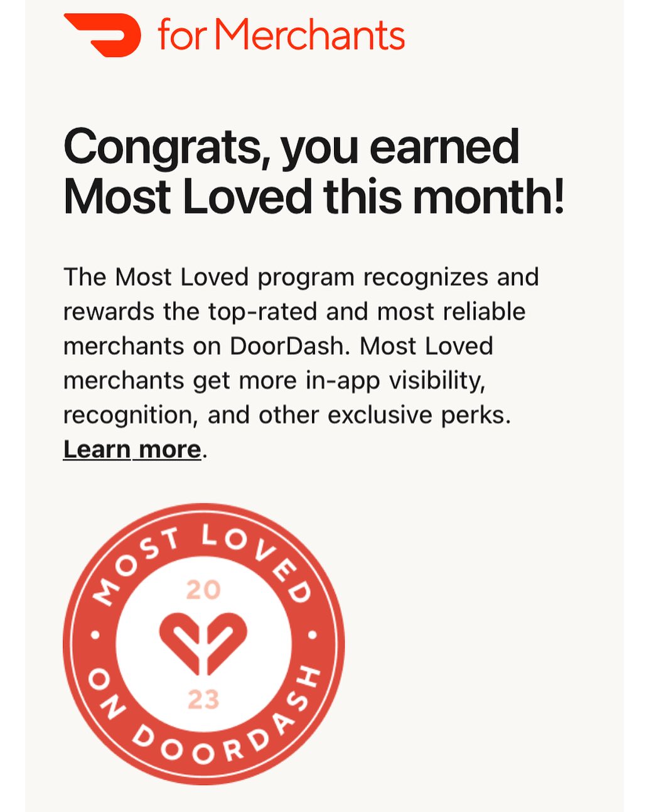
Task: Open the "Learn more" link
Action: (x=132, y=450)
